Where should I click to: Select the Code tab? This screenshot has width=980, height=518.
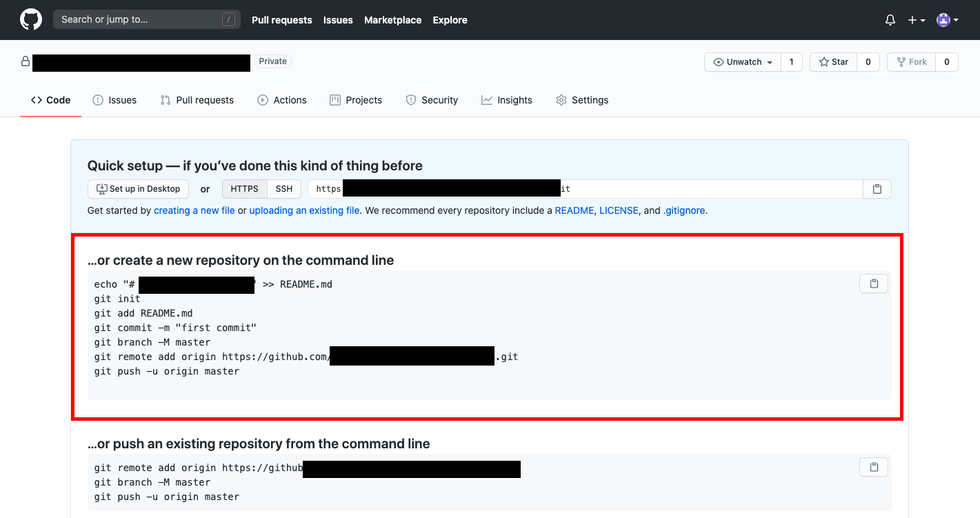click(50, 100)
